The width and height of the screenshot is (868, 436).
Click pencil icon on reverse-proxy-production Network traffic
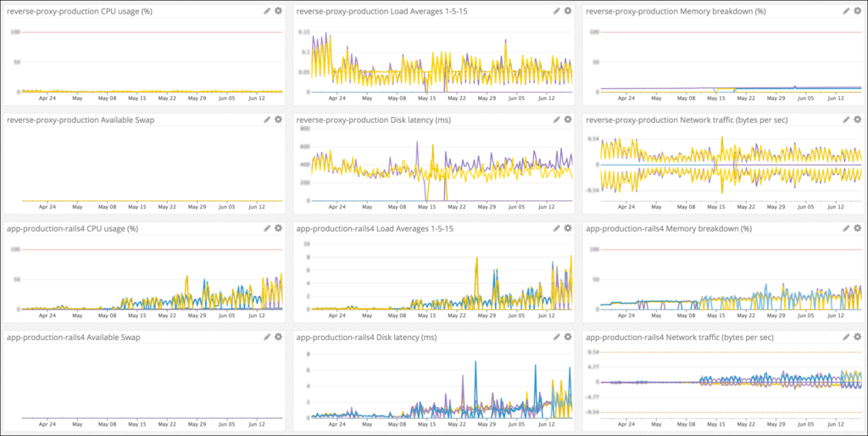pos(846,119)
